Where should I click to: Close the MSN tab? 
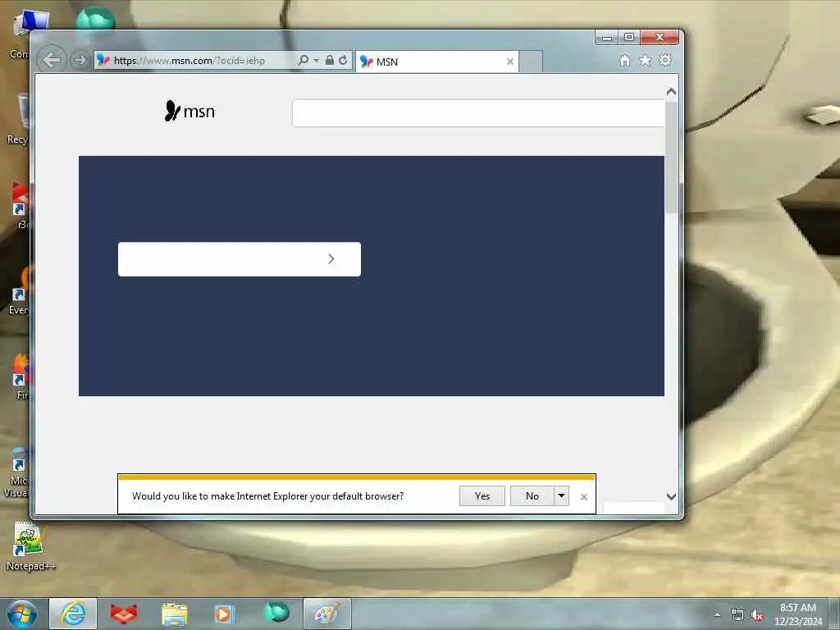[510, 62]
